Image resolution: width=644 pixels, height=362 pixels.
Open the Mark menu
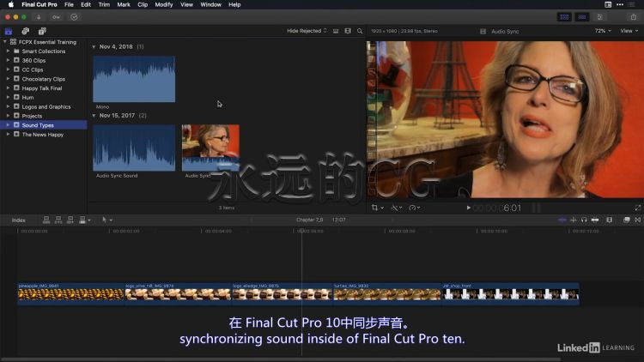(x=124, y=4)
